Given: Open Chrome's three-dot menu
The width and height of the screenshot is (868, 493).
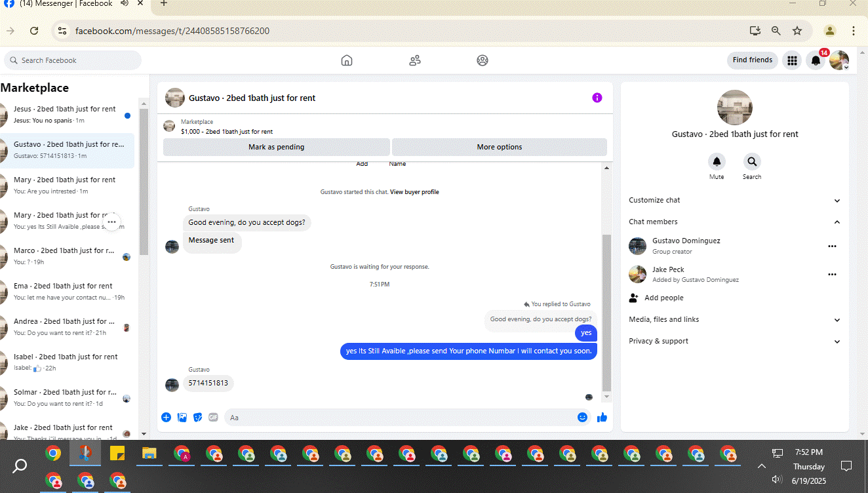Looking at the screenshot, I should (x=854, y=31).
